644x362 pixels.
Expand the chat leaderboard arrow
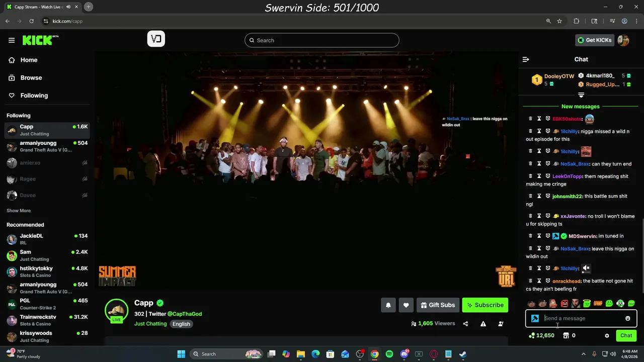coord(581,95)
